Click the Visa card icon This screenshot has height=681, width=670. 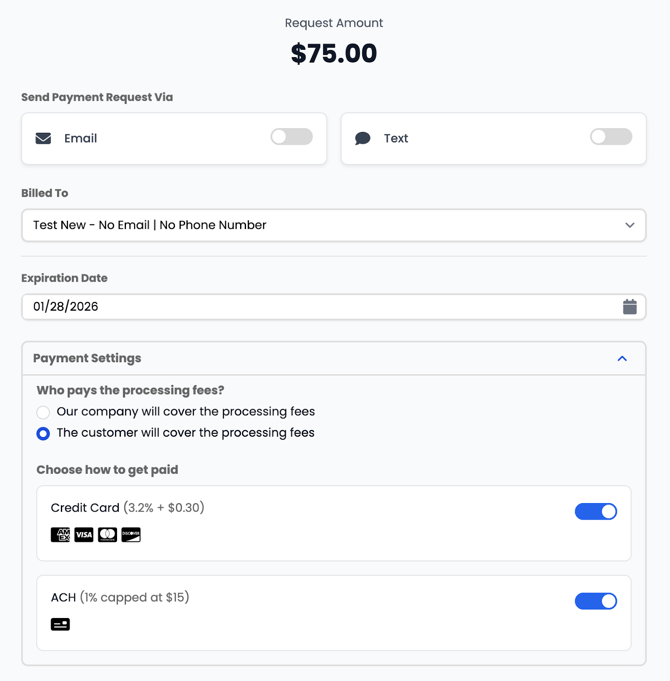point(84,535)
